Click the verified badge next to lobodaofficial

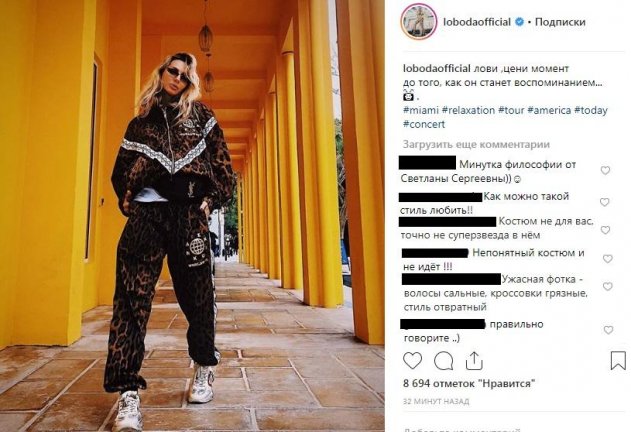click(x=520, y=22)
